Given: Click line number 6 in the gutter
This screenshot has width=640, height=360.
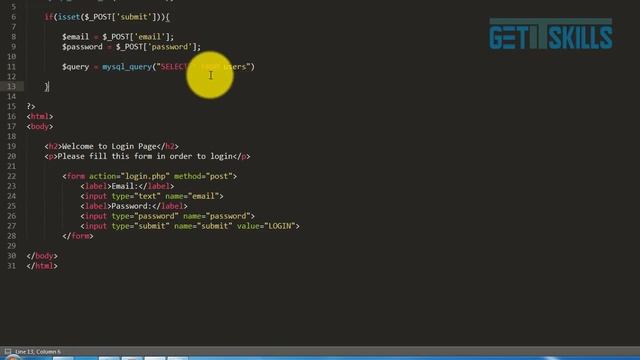Looking at the screenshot, I should pyautogui.click(x=13, y=17).
